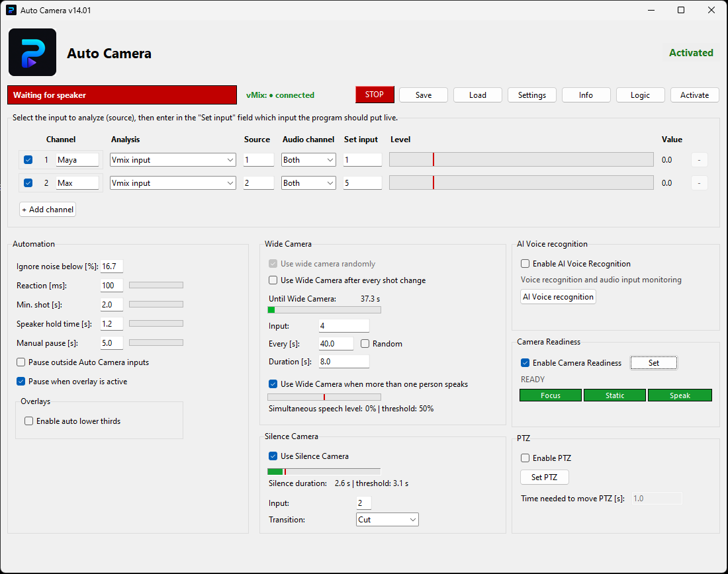The width and height of the screenshot is (728, 574).
Task: Click the Set input field for Max
Action: 363,183
